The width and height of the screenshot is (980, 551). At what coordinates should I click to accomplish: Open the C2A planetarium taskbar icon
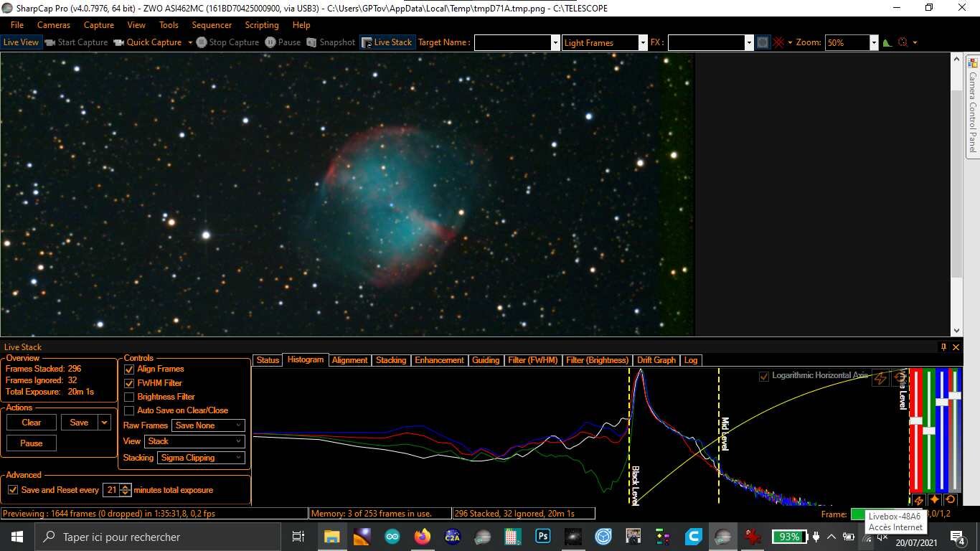coord(452,537)
